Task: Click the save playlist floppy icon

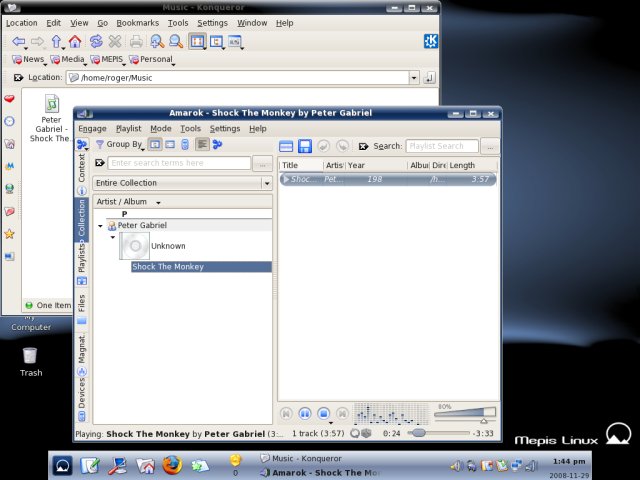Action: 304,146
